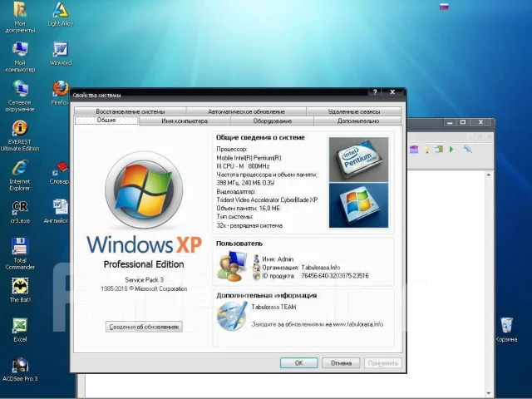The height and width of the screenshot is (399, 532).
Task: Click background window scrollbar down arrow
Action: [489, 393]
